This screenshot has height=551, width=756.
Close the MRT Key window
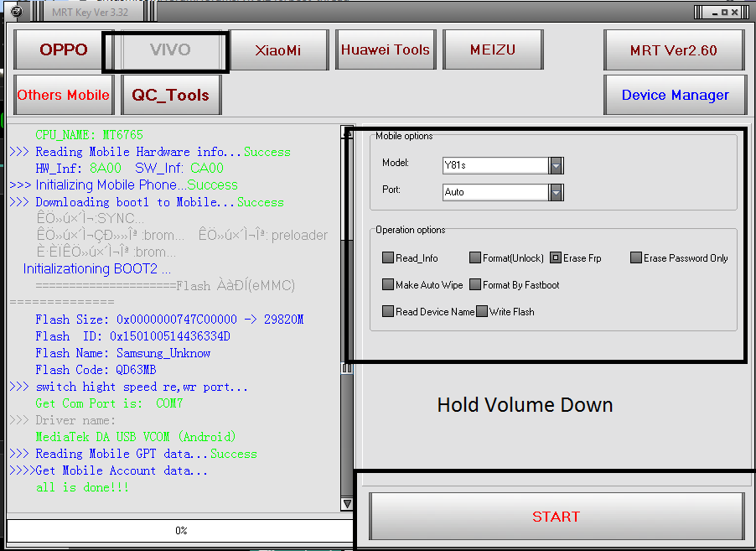pyautogui.click(x=734, y=13)
